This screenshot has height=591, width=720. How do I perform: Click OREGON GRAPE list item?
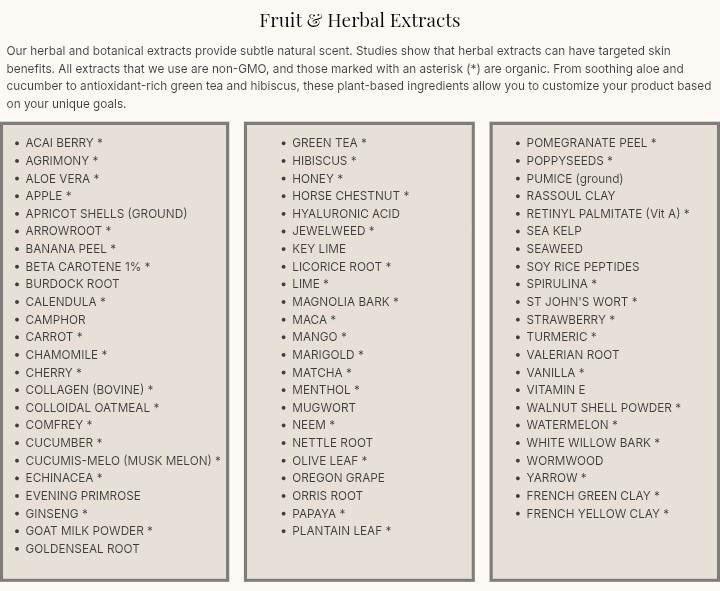tap(338, 478)
